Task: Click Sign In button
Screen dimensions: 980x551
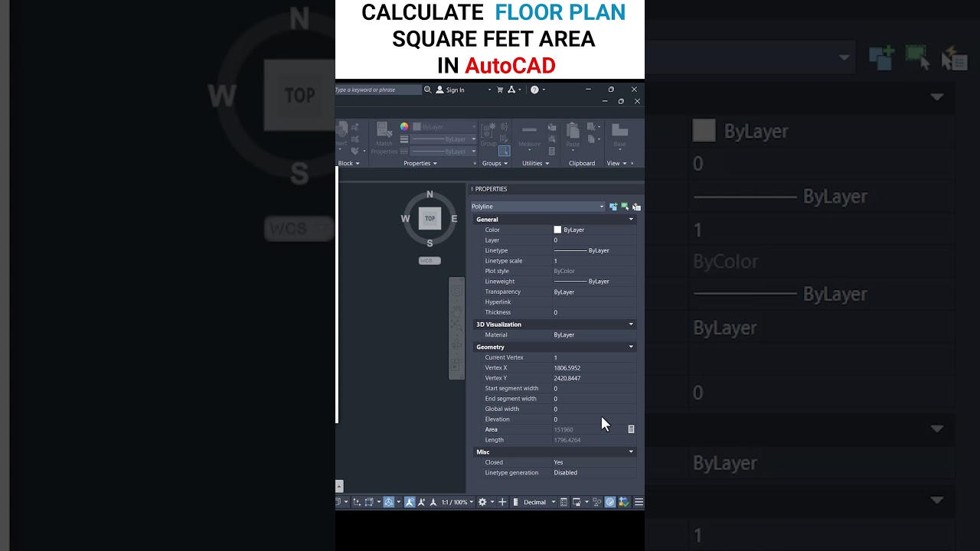Action: pyautogui.click(x=450, y=90)
